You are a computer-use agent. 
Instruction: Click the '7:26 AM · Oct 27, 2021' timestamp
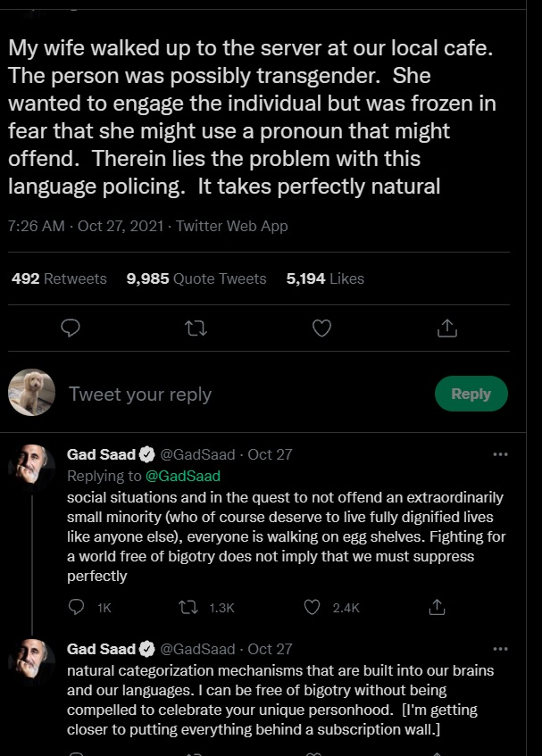click(85, 226)
